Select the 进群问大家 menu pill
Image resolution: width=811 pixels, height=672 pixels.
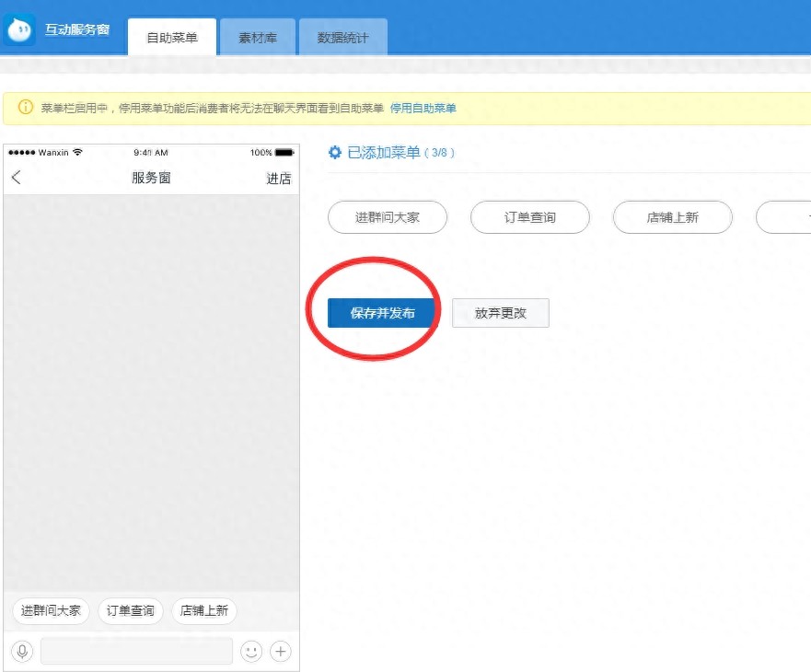coord(387,217)
